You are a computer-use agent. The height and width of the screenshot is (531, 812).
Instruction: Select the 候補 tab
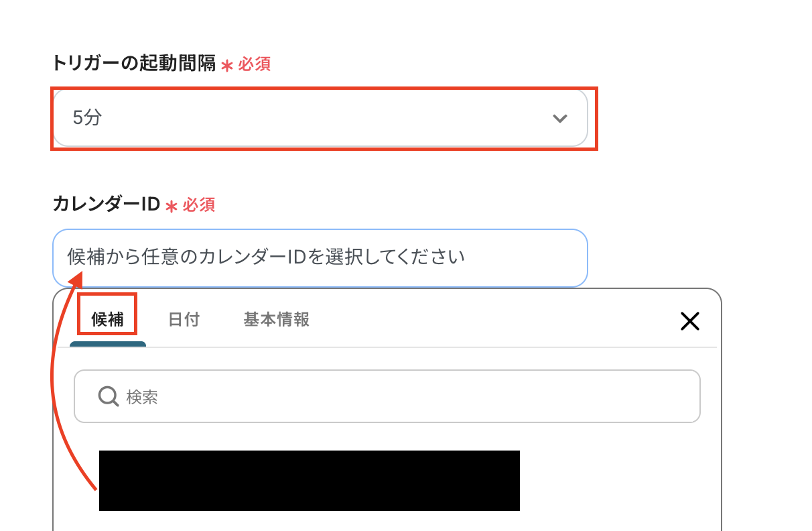coord(107,319)
